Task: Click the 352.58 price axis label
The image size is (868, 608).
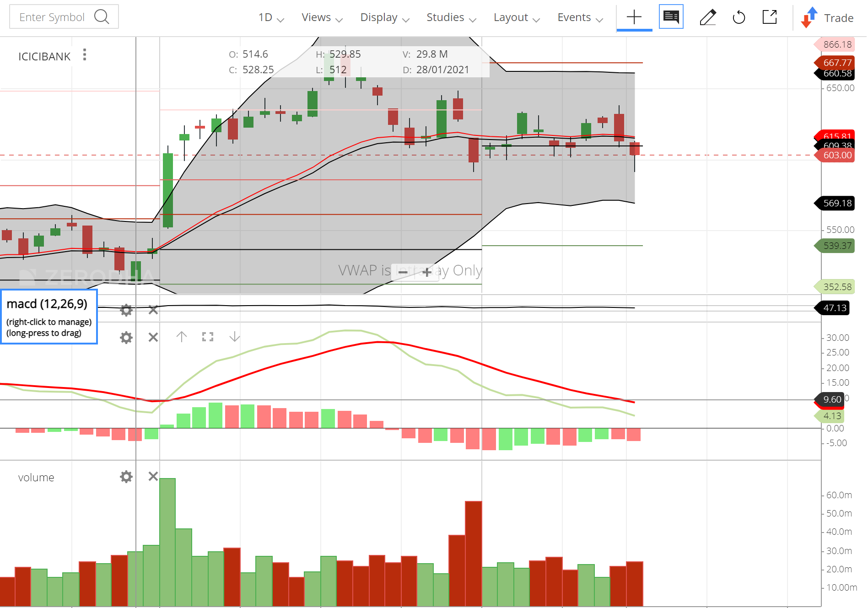Action: (x=834, y=287)
